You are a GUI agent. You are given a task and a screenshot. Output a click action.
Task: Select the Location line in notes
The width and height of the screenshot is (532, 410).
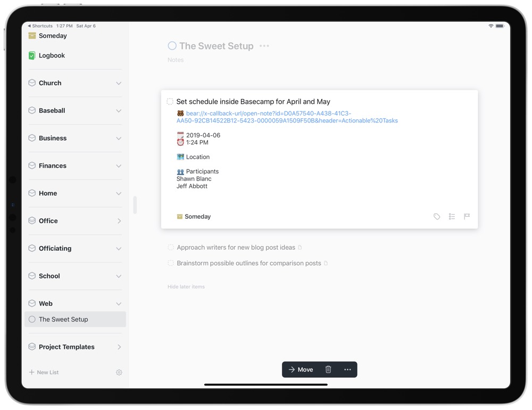(x=193, y=157)
